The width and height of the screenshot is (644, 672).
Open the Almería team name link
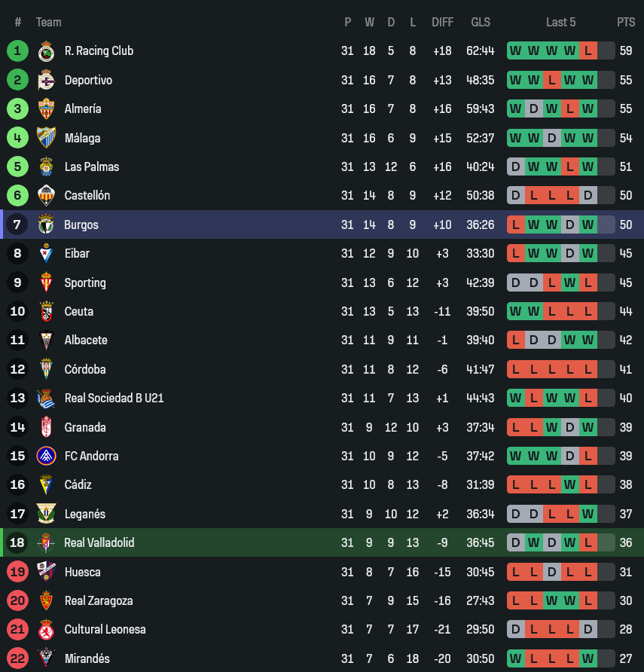pos(83,108)
